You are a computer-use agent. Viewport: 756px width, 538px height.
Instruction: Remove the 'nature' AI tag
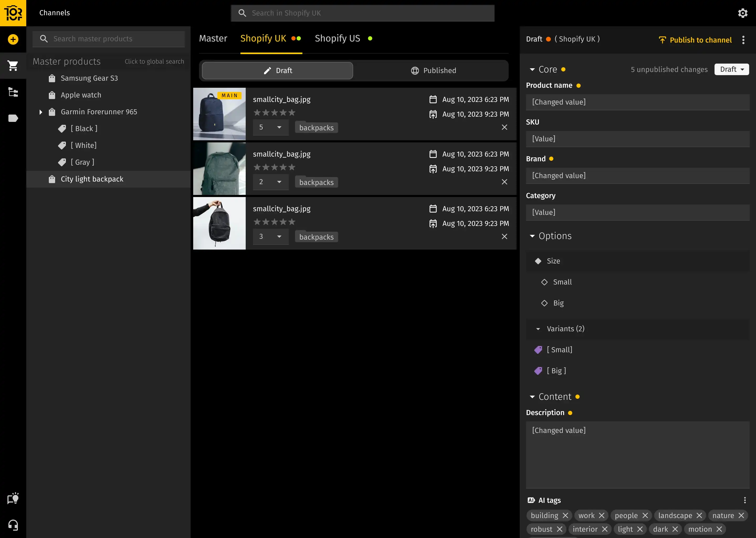pos(741,515)
